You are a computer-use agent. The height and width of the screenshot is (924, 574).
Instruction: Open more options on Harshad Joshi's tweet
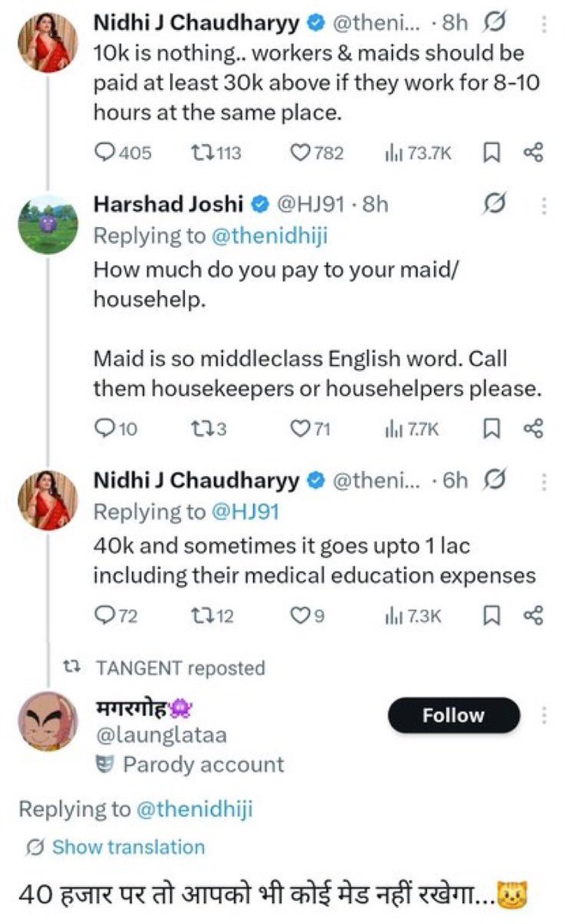[545, 206]
